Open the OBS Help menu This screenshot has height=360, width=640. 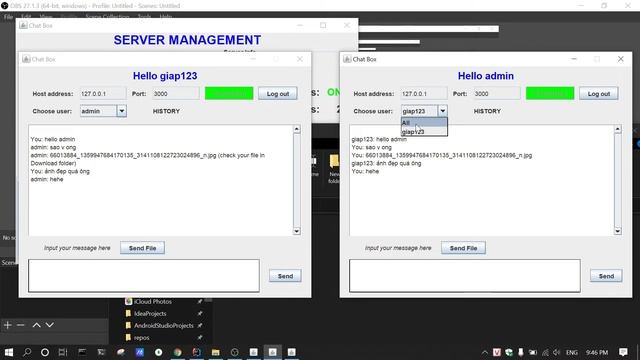click(x=166, y=17)
